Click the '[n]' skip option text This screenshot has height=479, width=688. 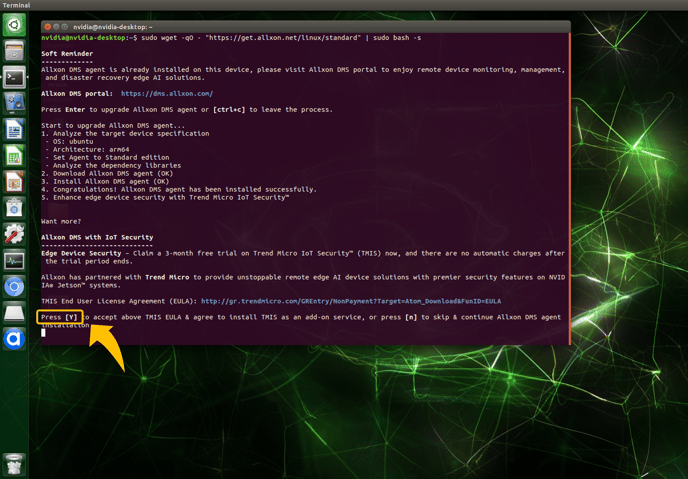coord(411,317)
